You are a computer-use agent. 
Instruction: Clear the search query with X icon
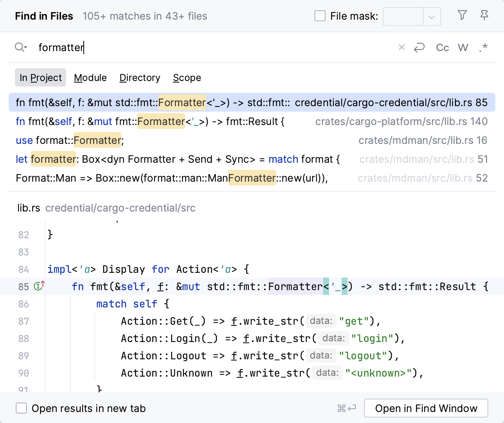click(x=401, y=47)
